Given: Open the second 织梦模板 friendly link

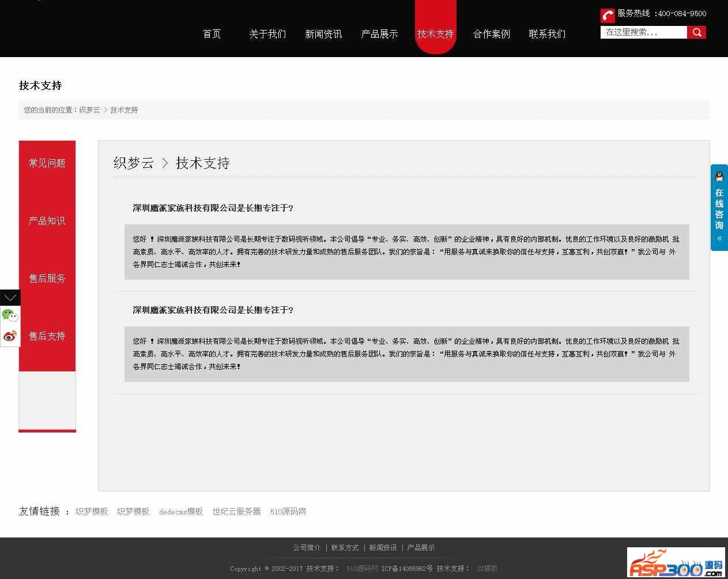Looking at the screenshot, I should (133, 512).
